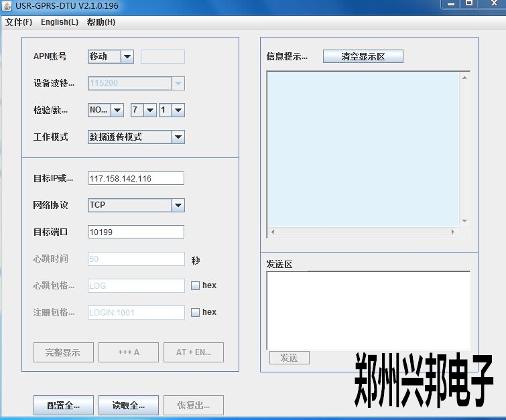The height and width of the screenshot is (420, 506).
Task: Click the target IP address field
Action: click(x=135, y=178)
